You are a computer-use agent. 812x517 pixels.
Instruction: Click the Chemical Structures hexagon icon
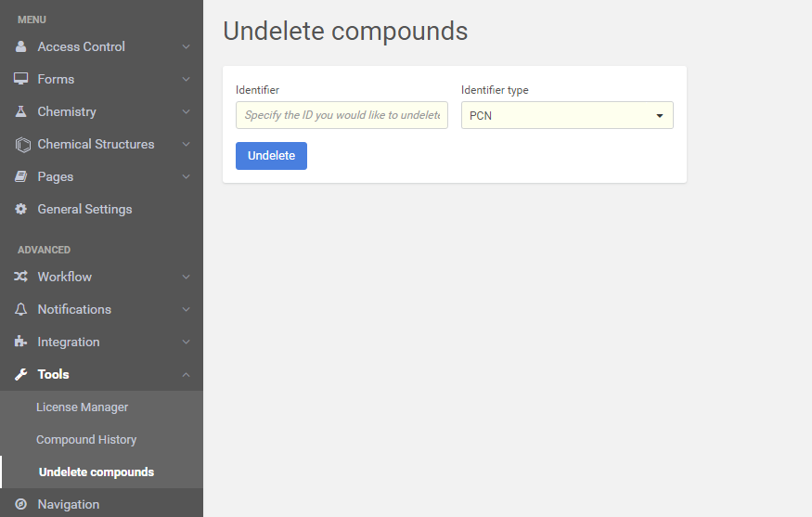(x=22, y=144)
